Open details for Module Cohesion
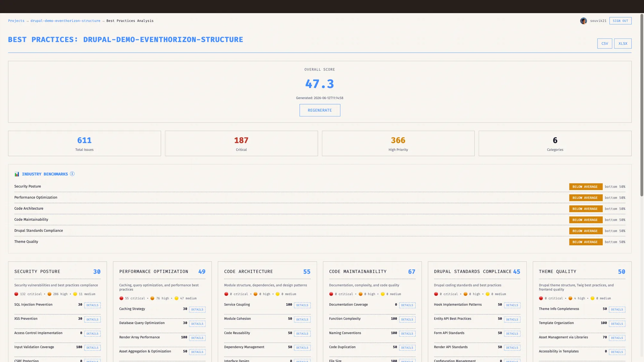 coord(302,320)
